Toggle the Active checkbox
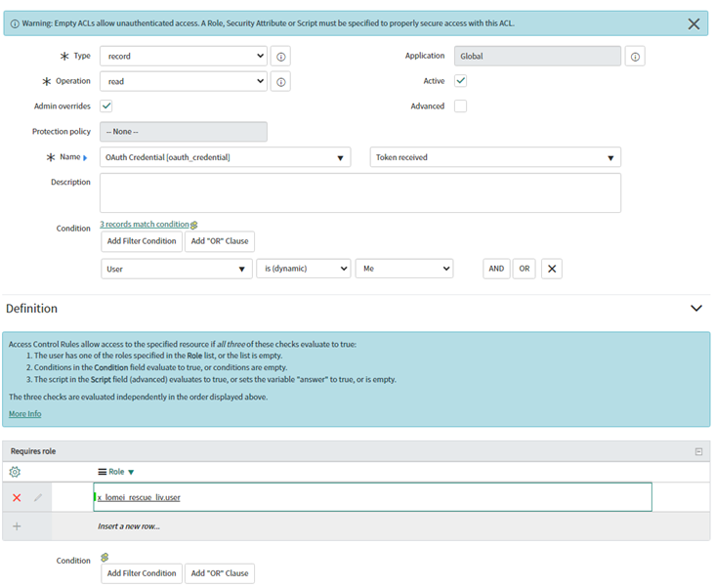714x588 pixels. click(460, 81)
